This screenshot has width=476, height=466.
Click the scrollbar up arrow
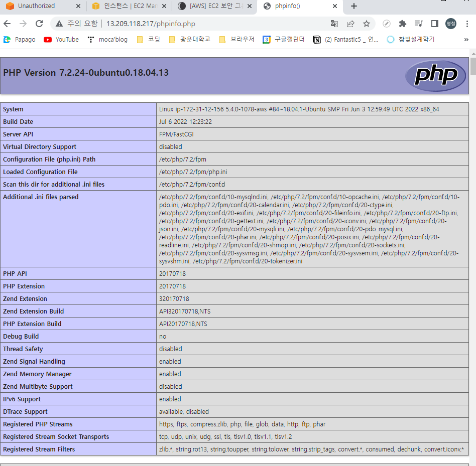473,53
